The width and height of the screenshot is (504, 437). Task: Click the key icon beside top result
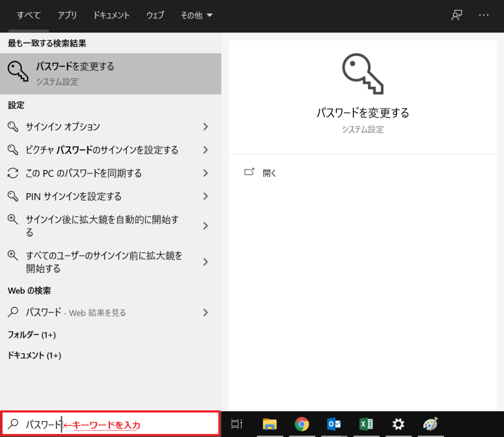18,71
